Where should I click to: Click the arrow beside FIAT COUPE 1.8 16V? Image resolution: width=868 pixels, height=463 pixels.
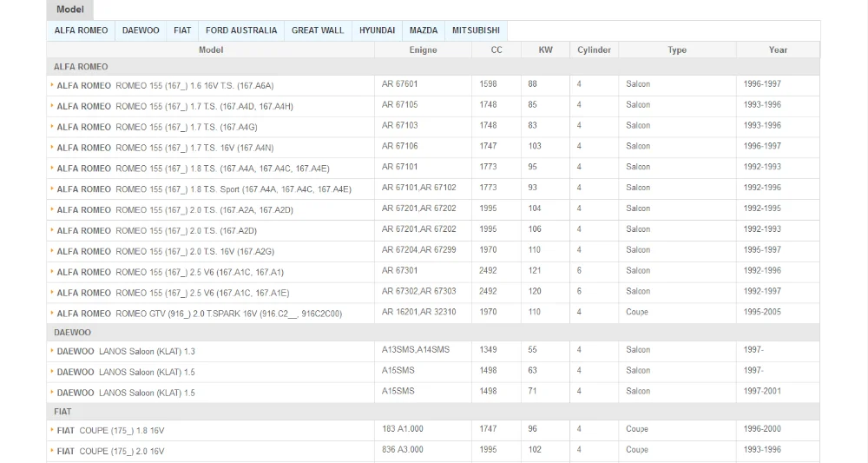(x=52, y=430)
